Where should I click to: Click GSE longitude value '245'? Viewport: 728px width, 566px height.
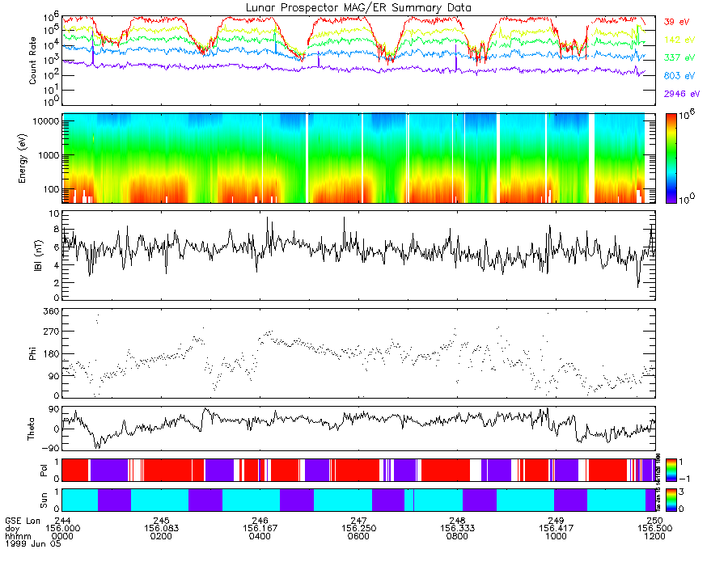click(x=161, y=521)
